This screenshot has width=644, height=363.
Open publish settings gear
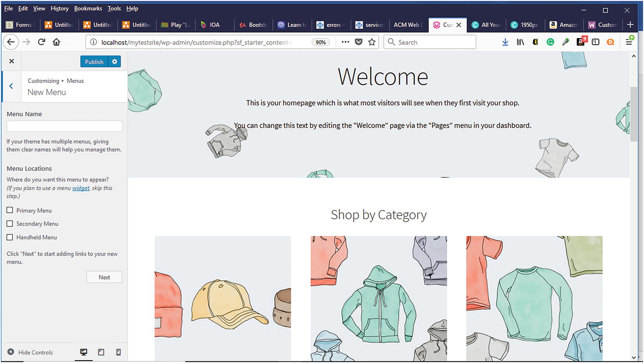point(115,62)
